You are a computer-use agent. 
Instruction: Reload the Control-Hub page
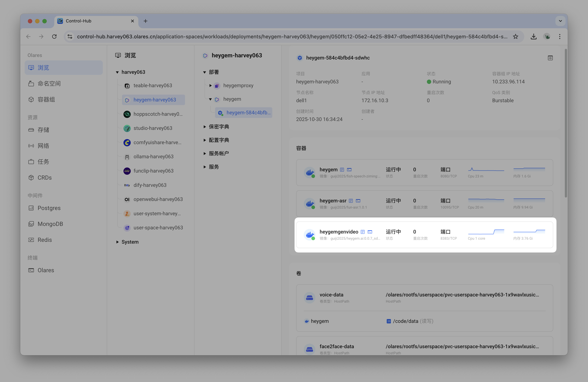[54, 37]
